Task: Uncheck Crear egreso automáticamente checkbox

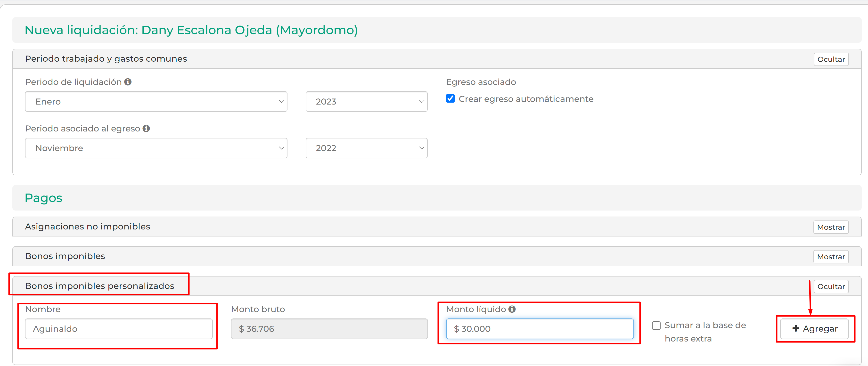Action: pos(450,98)
